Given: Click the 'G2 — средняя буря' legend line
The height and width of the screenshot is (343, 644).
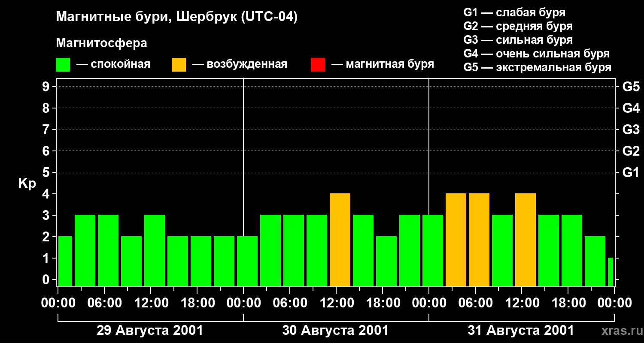Looking at the screenshot, I should tap(518, 26).
